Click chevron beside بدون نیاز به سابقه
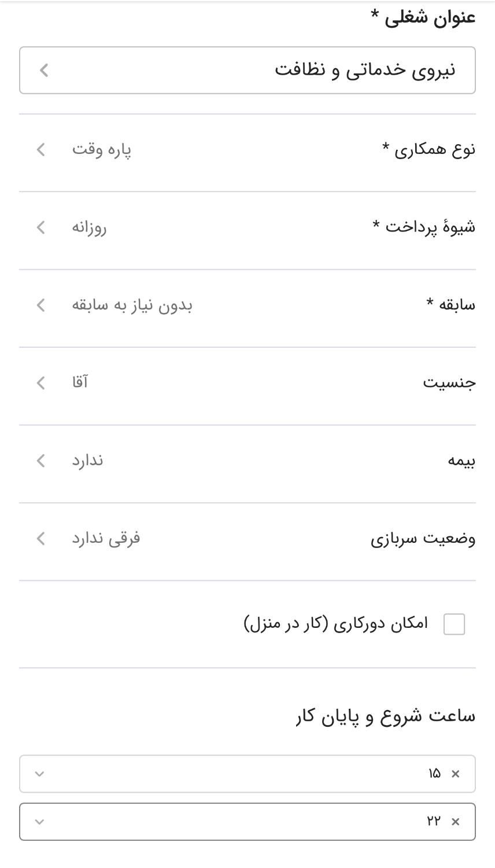This screenshot has width=495, height=868. pos(40,305)
